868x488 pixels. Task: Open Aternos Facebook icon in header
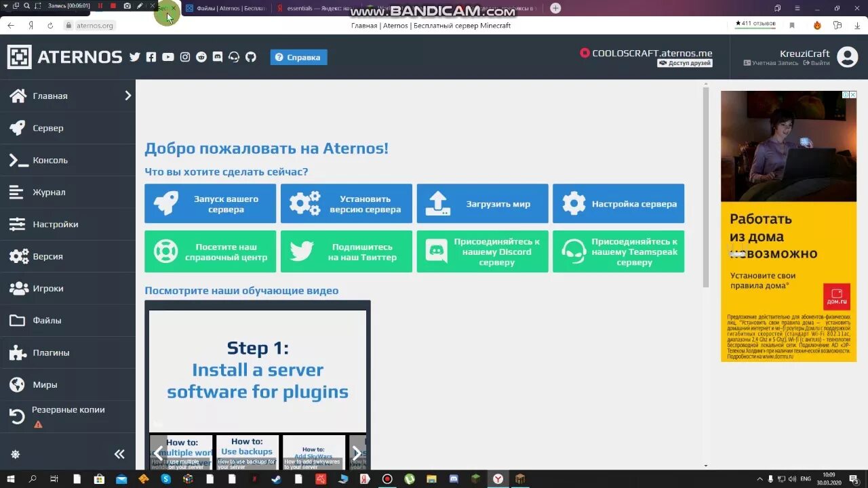click(x=151, y=57)
